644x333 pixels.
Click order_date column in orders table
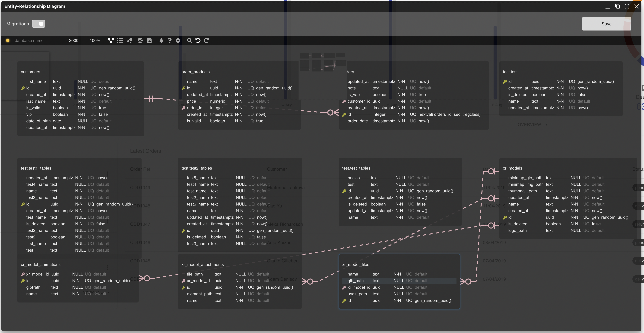pos(358,121)
